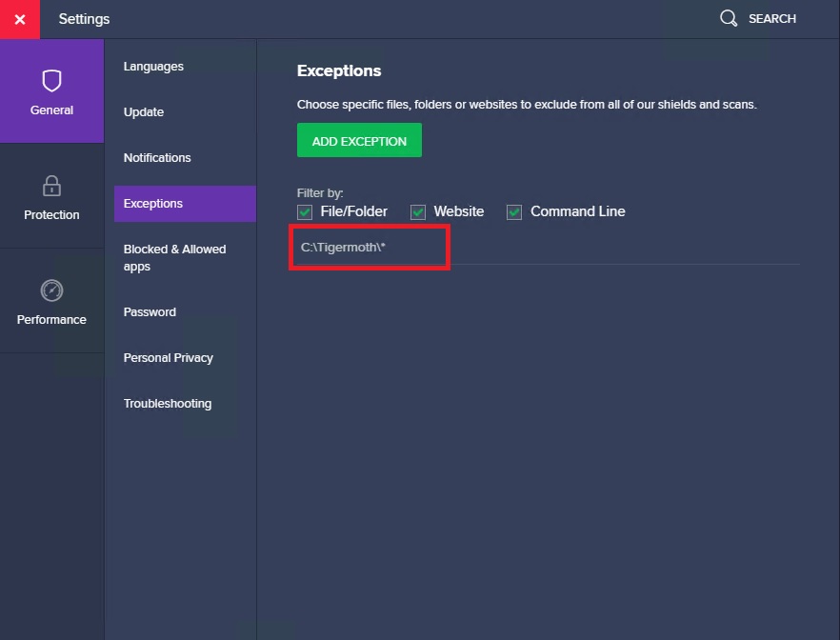Open the Notifications settings
Viewport: 840px width, 640px height.
(x=157, y=157)
